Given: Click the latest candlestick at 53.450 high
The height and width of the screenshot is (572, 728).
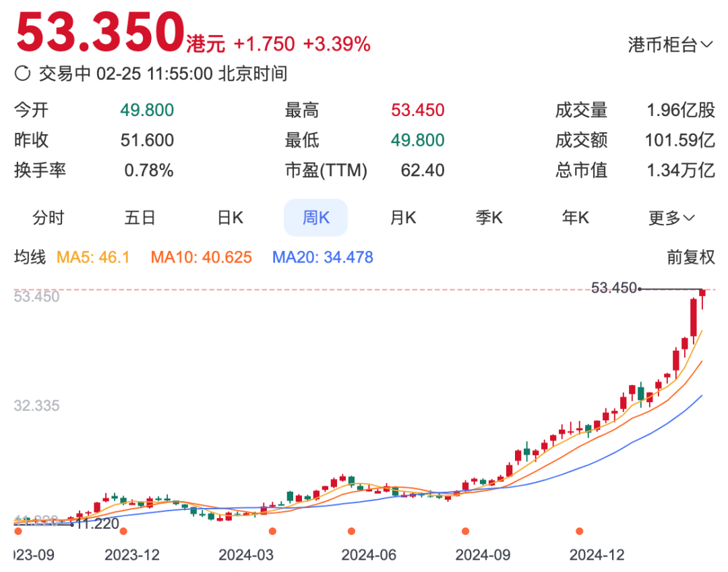Looking at the screenshot, I should click(702, 299).
